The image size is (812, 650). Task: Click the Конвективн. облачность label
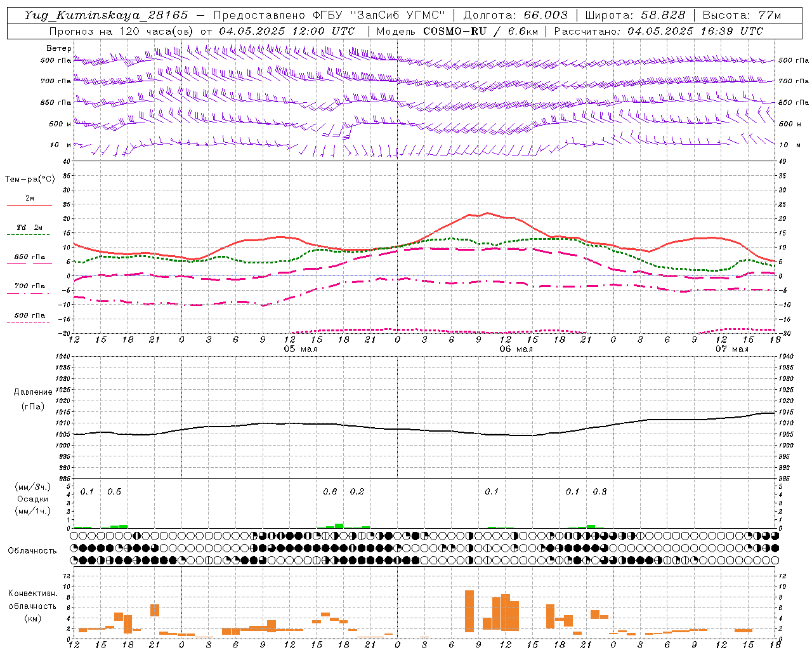pos(32,599)
